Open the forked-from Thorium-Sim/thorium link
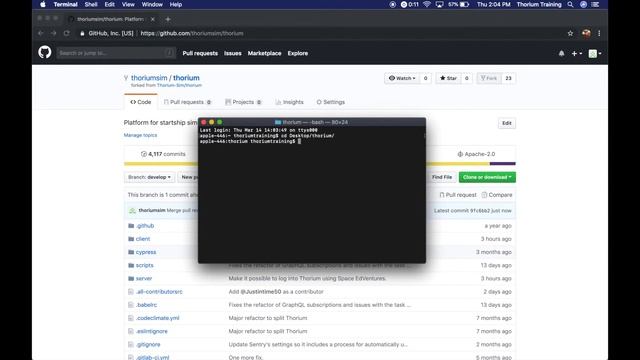 click(x=179, y=85)
